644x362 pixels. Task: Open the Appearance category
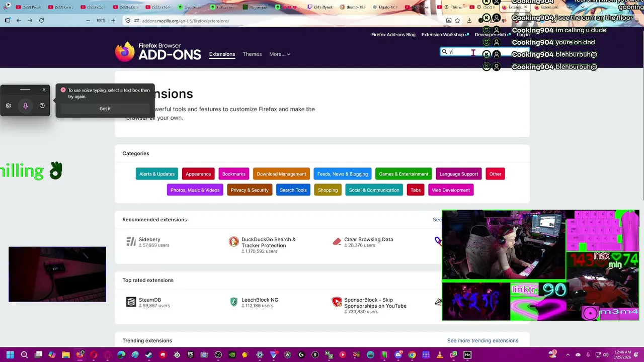[198, 174]
